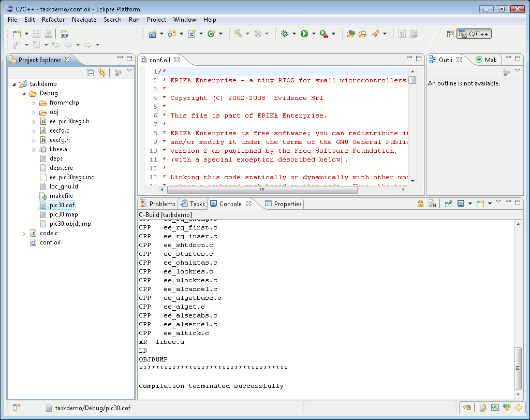This screenshot has height=420, width=530.
Task: Click the Last Edit Location arrow icon
Action: click(x=56, y=45)
